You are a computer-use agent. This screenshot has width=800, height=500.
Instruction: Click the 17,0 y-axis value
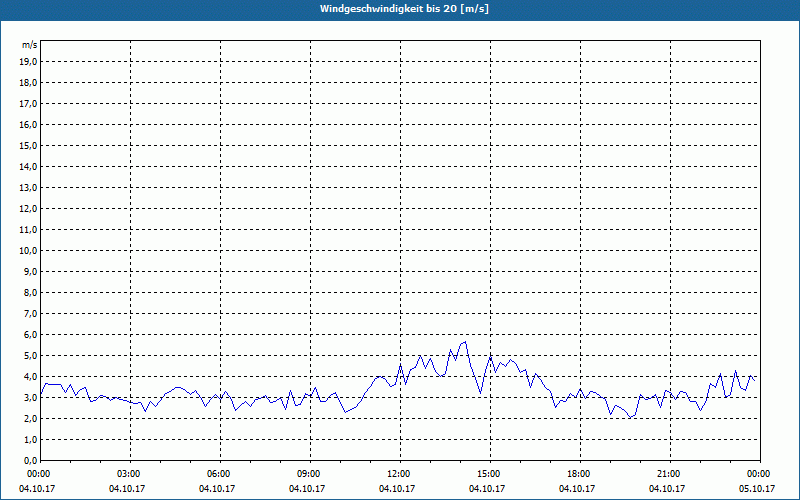[28, 104]
